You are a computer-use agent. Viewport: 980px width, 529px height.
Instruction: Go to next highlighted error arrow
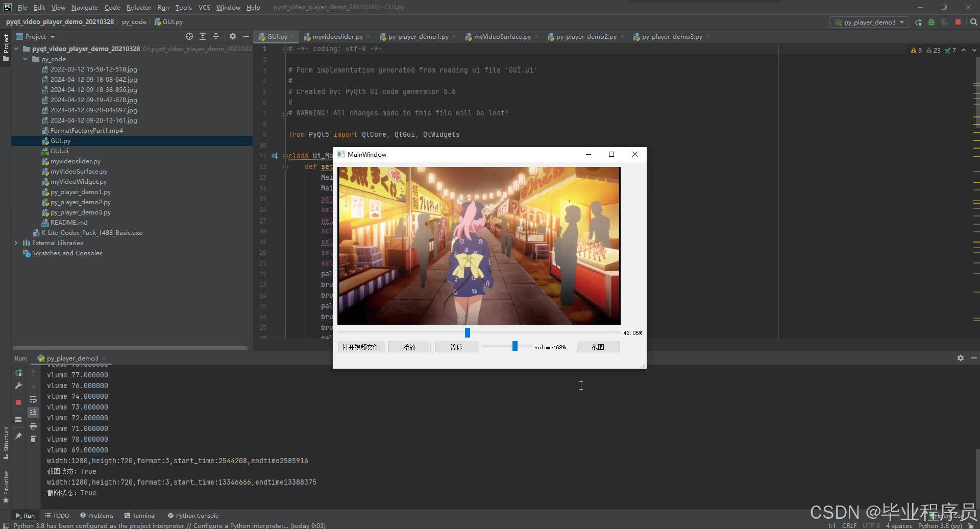coord(974,50)
